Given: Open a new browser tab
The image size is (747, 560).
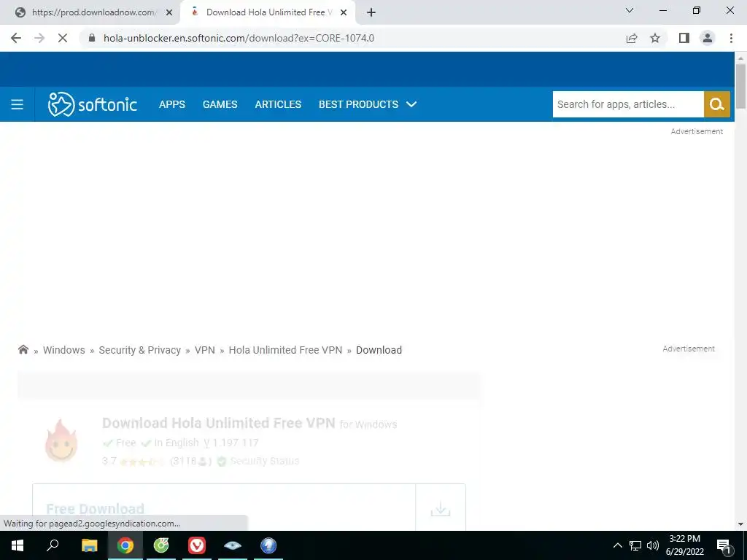Looking at the screenshot, I should click(x=371, y=13).
